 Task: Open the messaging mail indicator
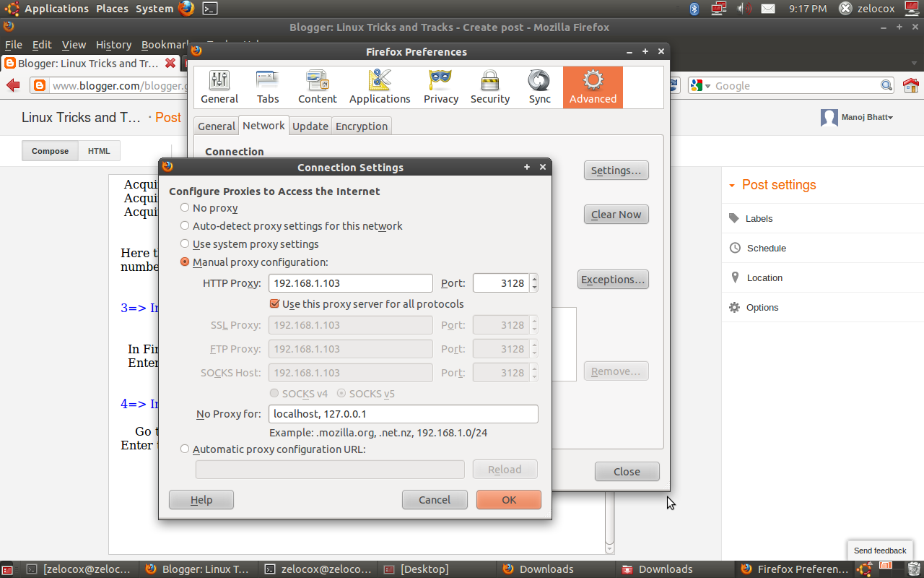768,9
